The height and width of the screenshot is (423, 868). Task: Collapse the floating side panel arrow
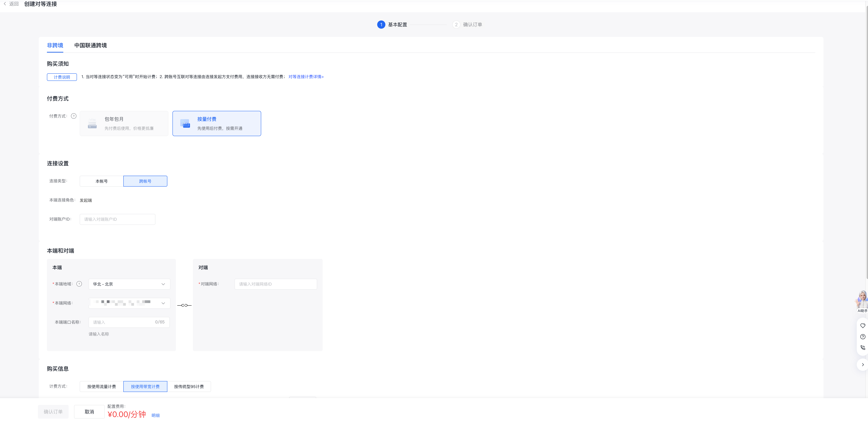point(863,365)
